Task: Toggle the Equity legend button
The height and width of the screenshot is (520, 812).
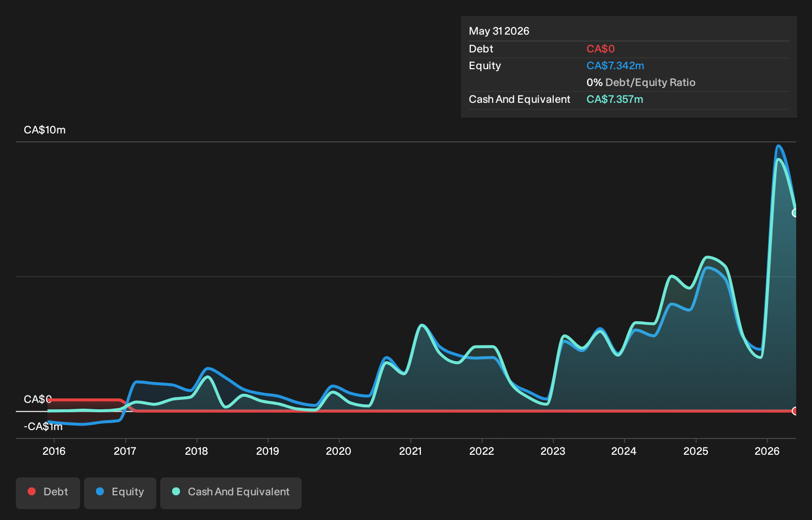Action: pos(120,493)
